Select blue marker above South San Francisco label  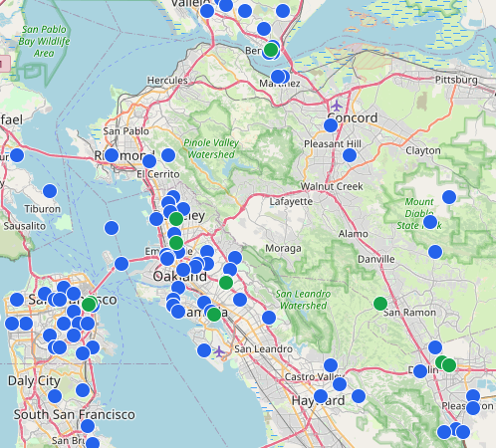coord(83,390)
